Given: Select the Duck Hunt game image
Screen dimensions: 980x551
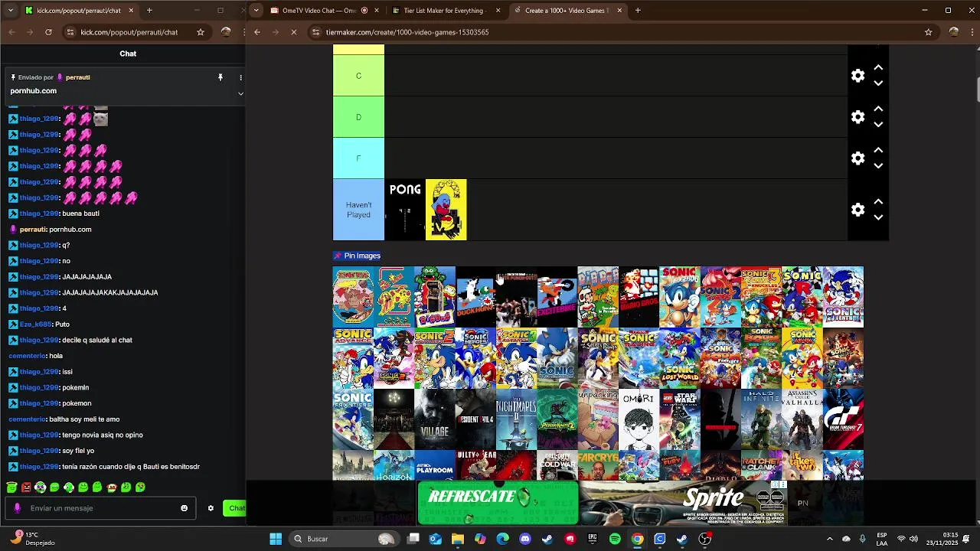Looking at the screenshot, I should (x=475, y=297).
